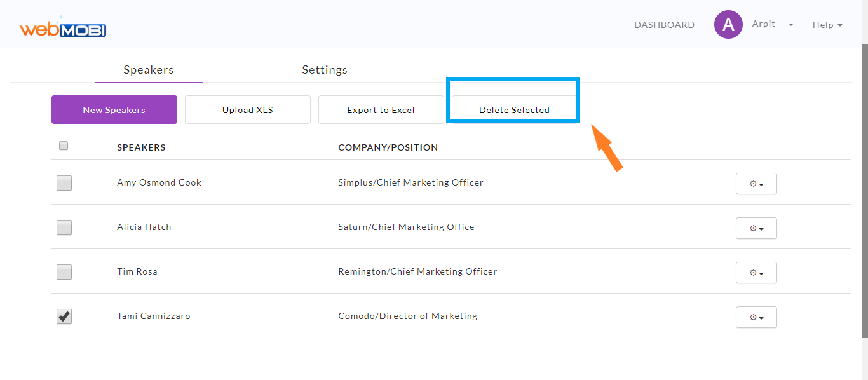
Task: Click Saturn/Chief Marketing Office cell
Action: tap(406, 227)
